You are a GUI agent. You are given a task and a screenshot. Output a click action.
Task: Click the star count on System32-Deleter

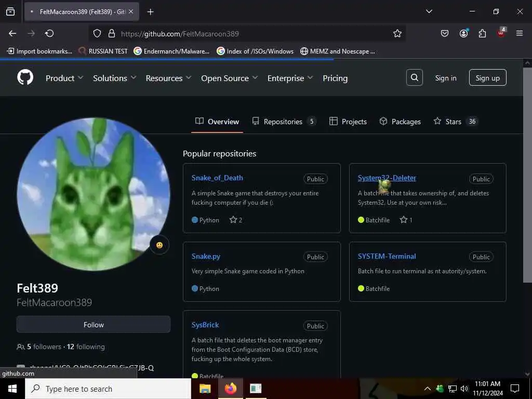(x=406, y=220)
